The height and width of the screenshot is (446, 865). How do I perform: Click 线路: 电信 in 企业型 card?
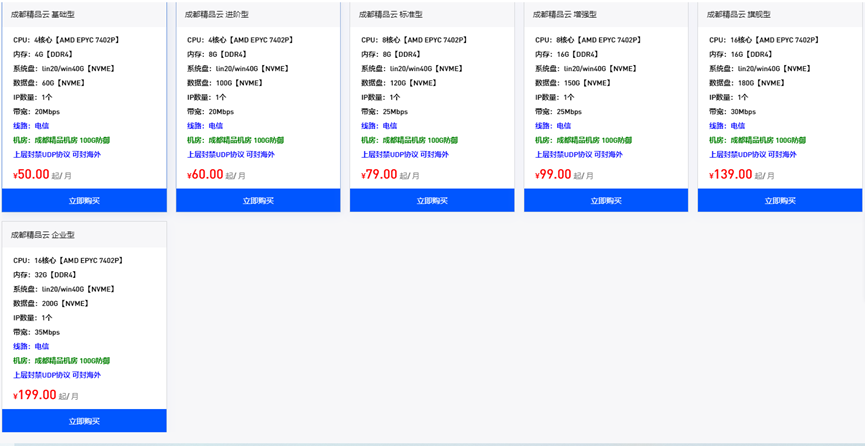pos(31,347)
